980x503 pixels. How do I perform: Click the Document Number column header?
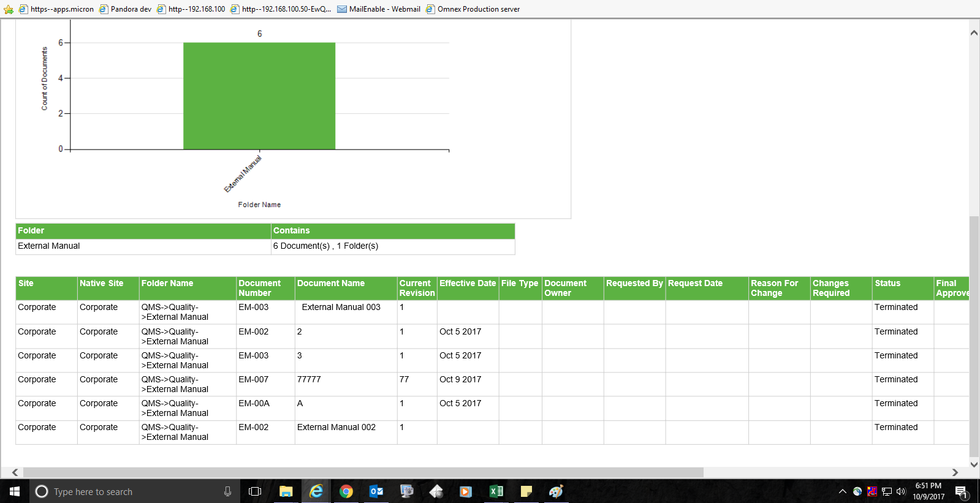click(x=265, y=288)
